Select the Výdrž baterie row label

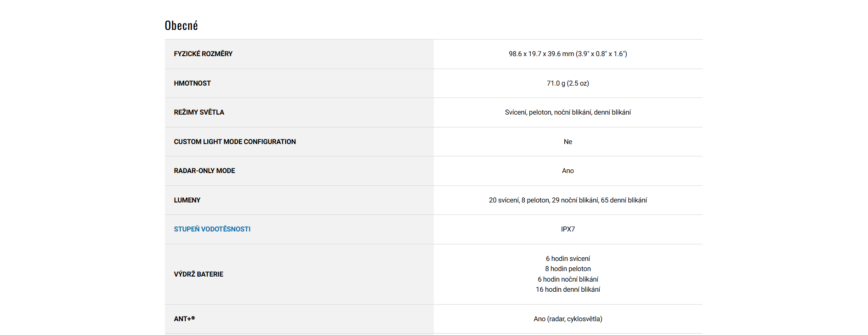pos(199,274)
